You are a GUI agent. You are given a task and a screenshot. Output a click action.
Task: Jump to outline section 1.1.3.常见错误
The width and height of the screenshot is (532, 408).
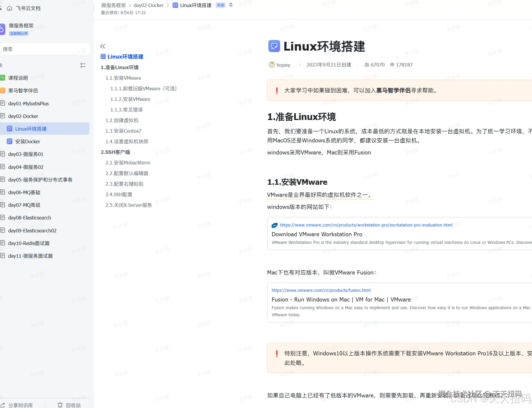pyautogui.click(x=127, y=110)
